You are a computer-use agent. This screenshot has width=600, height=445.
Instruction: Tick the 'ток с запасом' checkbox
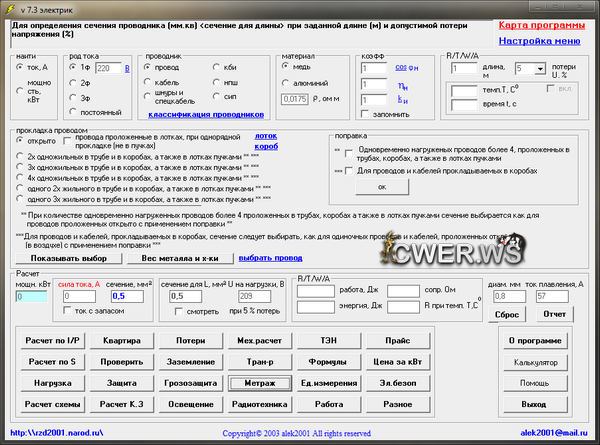[x=68, y=311]
